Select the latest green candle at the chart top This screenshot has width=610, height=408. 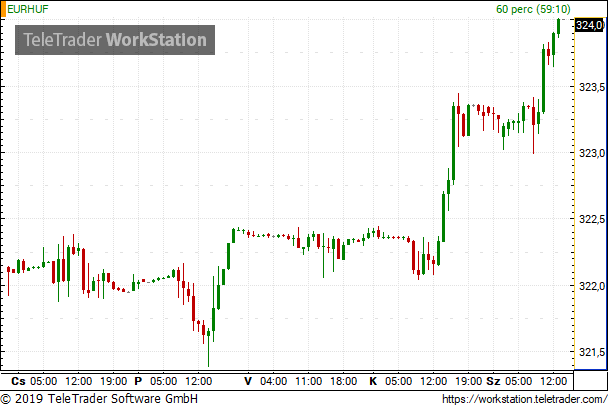[x=558, y=27]
